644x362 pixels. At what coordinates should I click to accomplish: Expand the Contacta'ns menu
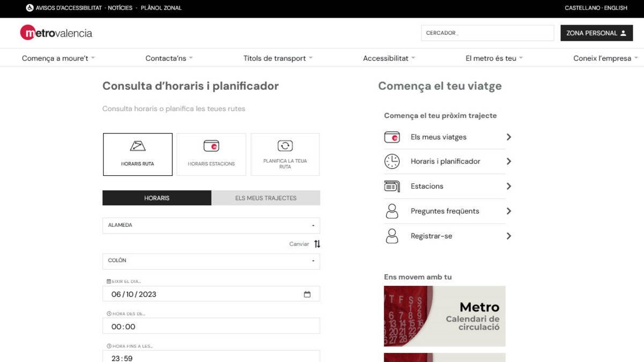click(x=169, y=58)
